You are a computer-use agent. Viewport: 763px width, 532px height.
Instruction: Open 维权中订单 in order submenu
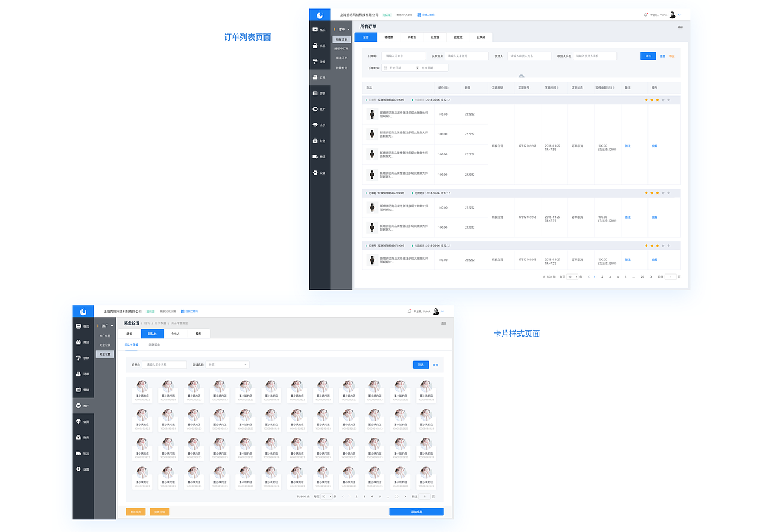(x=342, y=48)
